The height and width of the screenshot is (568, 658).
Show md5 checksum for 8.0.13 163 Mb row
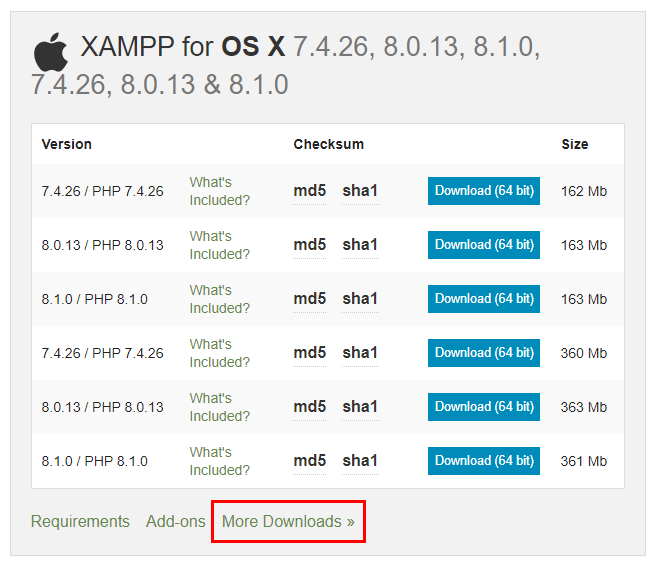point(310,245)
